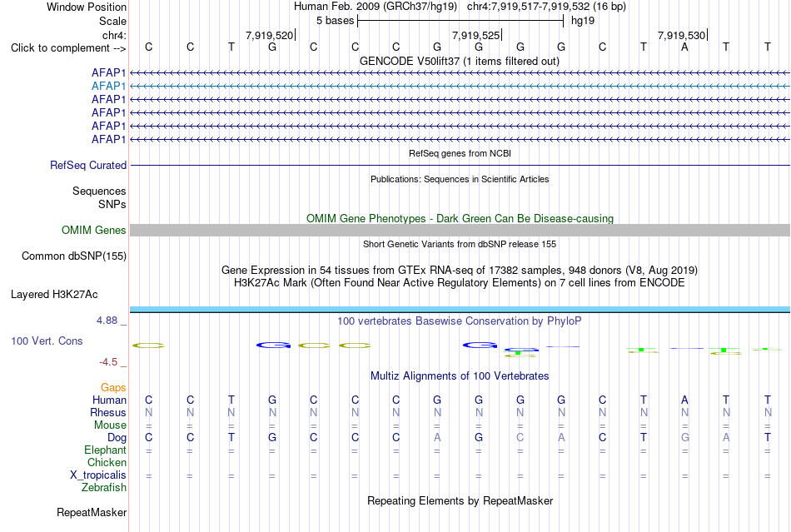Click the 7,919,525 ruler position

pyautogui.click(x=475, y=35)
